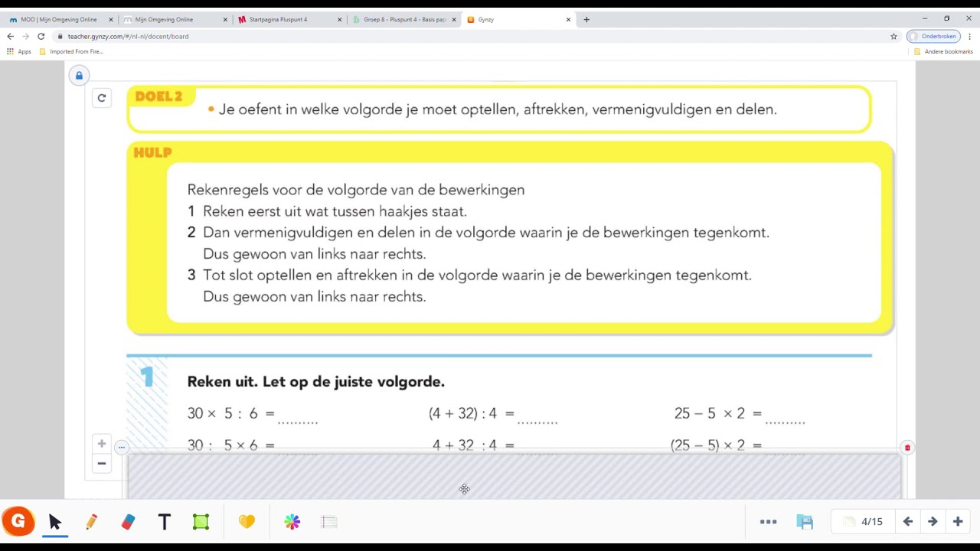Screen dimensions: 980x551
Task: Select the Gynzy browser tab
Action: tap(518, 19)
